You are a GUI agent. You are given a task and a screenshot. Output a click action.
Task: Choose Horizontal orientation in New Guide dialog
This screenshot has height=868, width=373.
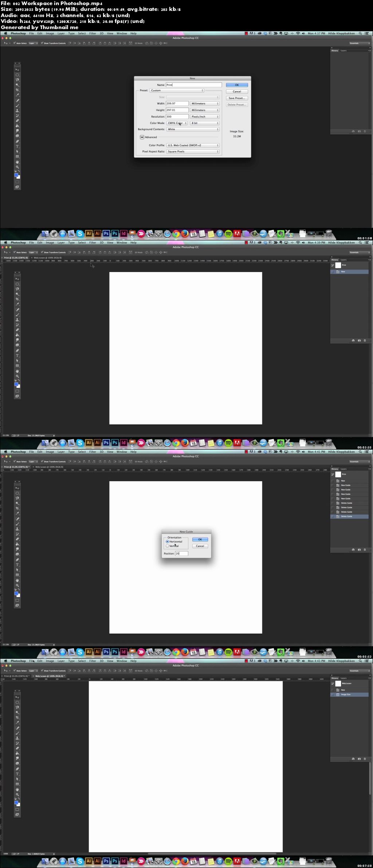click(x=167, y=542)
